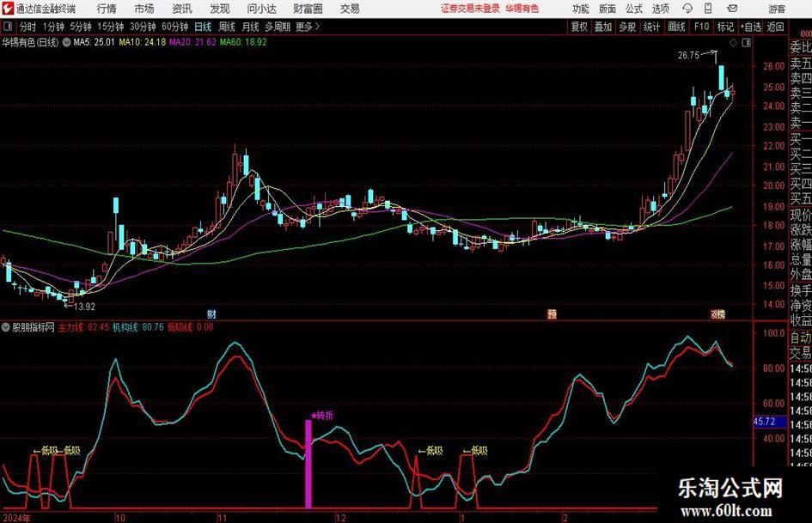Click the 主力线: 82.45 value
The width and height of the screenshot is (812, 523).
[x=83, y=327]
